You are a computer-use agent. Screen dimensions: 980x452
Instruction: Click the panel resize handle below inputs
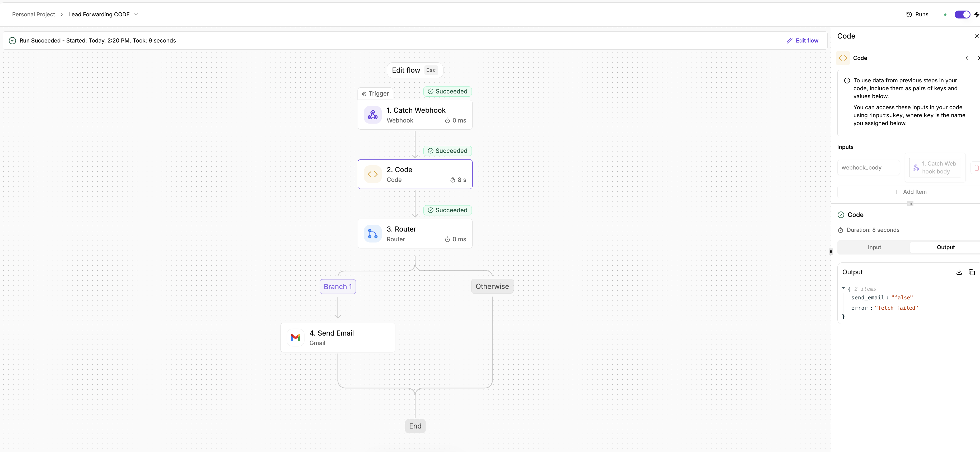pos(910,204)
